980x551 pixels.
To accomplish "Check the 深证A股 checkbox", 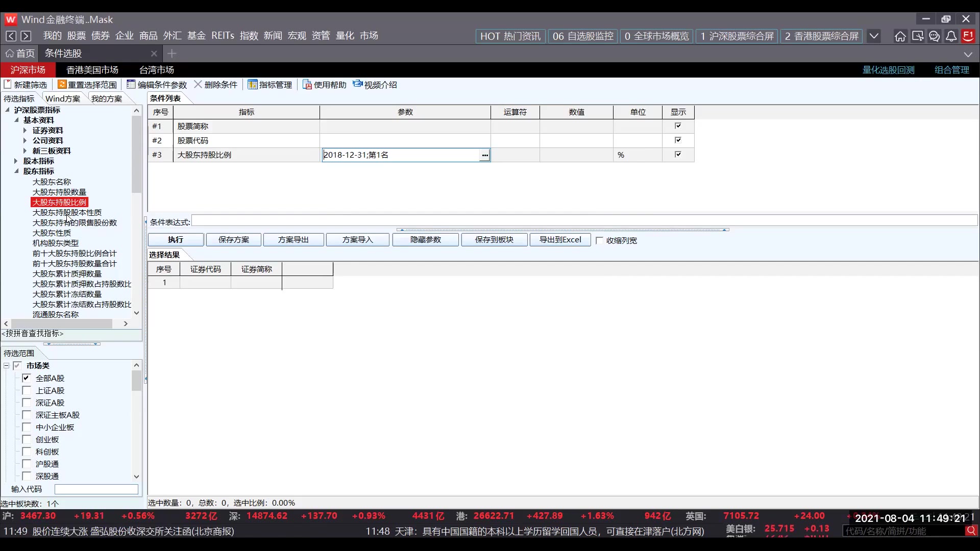I will tap(27, 403).
